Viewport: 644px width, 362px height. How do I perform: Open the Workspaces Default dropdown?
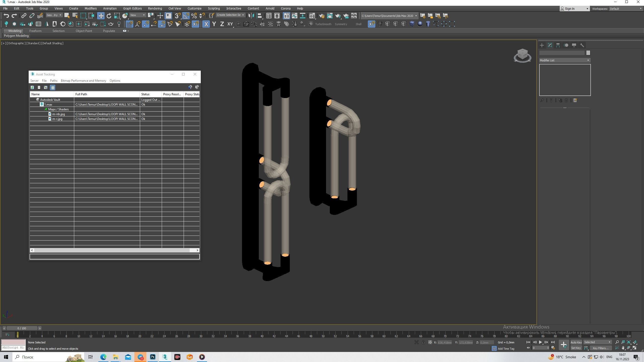point(626,9)
